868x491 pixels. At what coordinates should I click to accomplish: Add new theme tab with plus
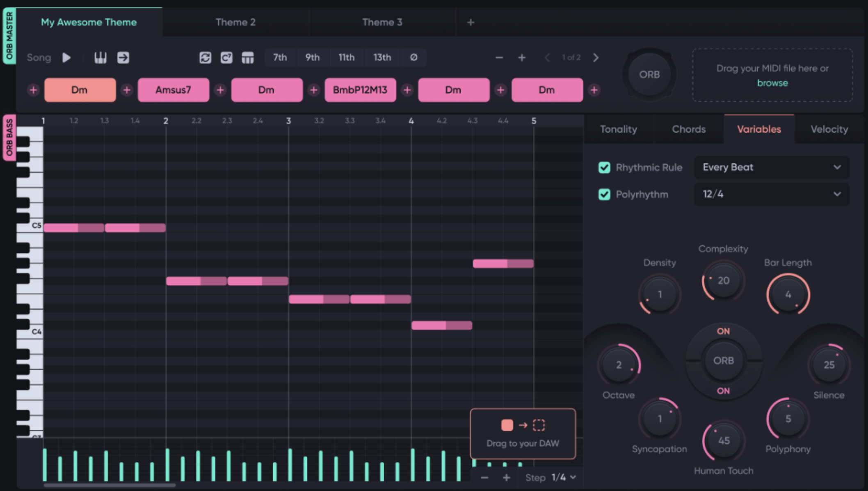coord(471,23)
